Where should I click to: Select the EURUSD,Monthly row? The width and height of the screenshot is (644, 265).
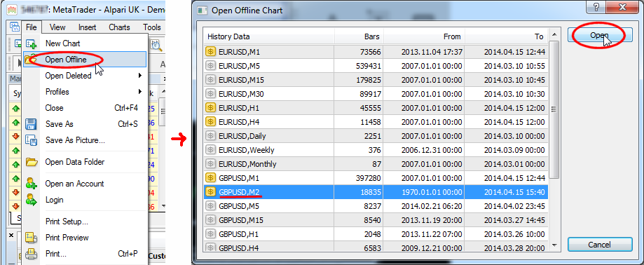pos(376,164)
